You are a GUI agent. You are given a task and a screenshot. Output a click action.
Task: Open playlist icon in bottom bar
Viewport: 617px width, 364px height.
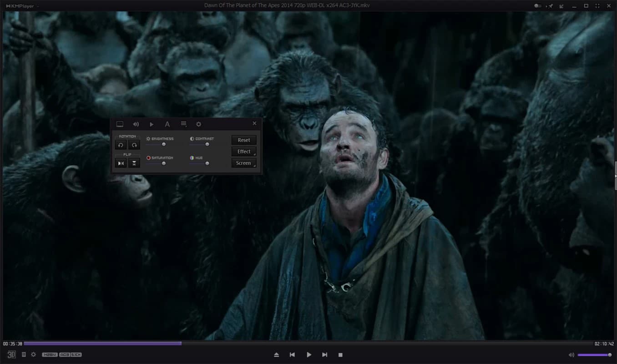pyautogui.click(x=24, y=354)
